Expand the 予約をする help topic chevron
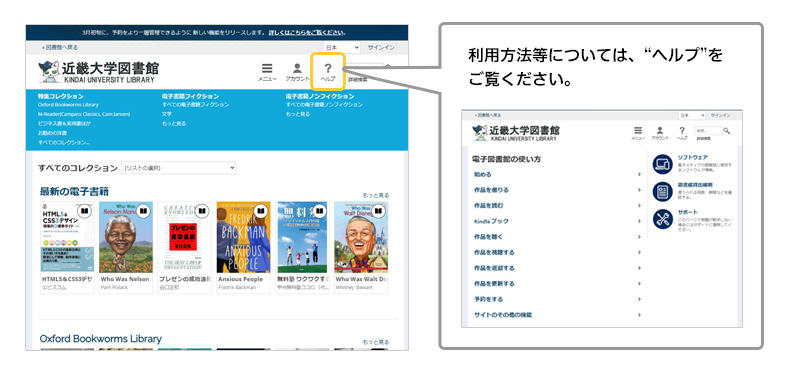Image resolution: width=800 pixels, height=373 pixels. [x=639, y=300]
